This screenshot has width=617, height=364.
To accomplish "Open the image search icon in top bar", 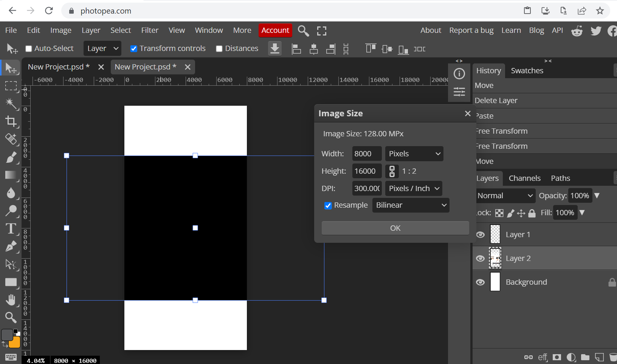I will (x=303, y=31).
